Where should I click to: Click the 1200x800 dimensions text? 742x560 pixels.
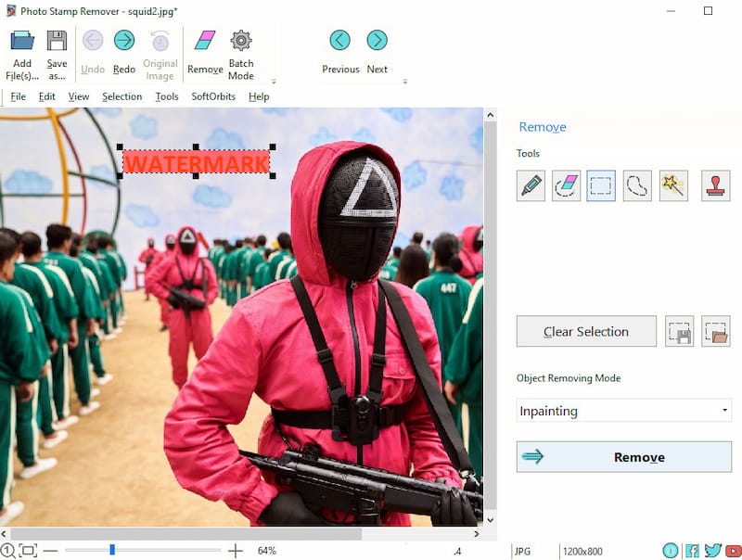(x=582, y=552)
